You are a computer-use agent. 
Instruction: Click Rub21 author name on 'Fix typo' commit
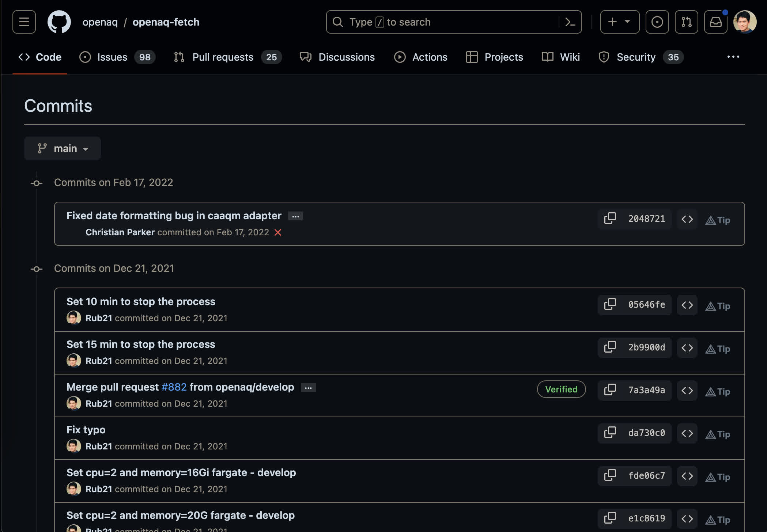[99, 446]
